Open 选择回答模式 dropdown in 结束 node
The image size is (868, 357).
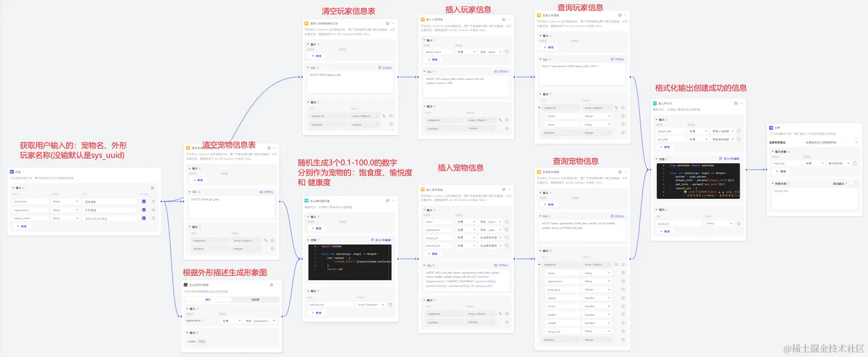[x=832, y=142]
